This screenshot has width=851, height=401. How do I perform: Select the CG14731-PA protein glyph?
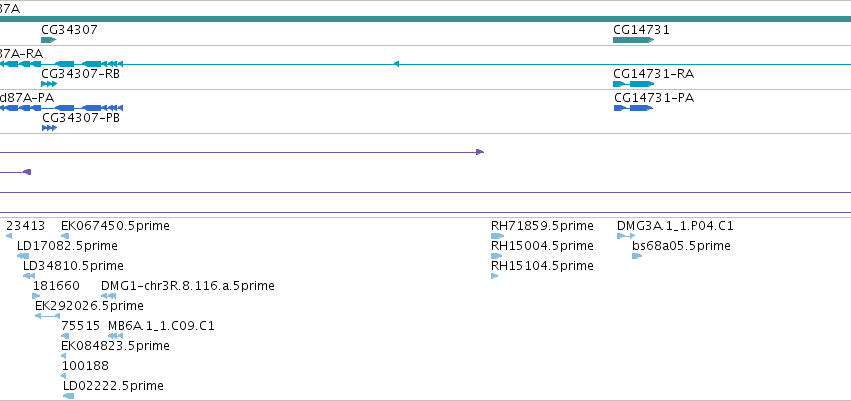coord(633,108)
